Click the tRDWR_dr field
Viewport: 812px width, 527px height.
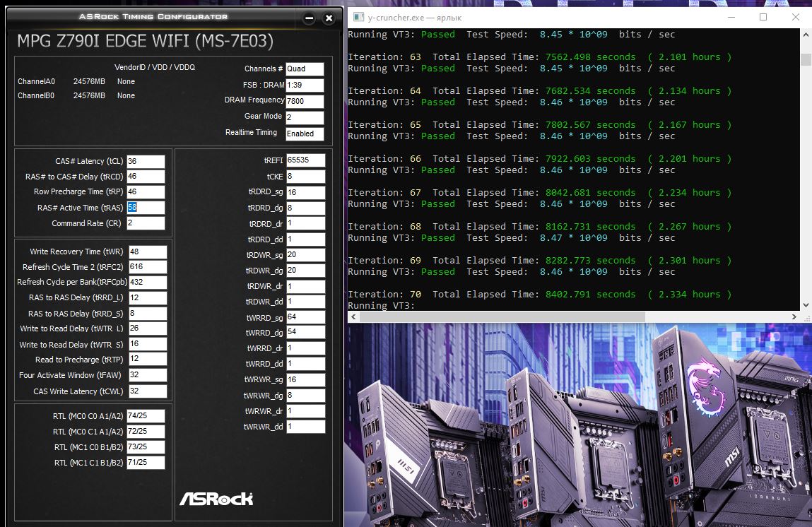(305, 286)
